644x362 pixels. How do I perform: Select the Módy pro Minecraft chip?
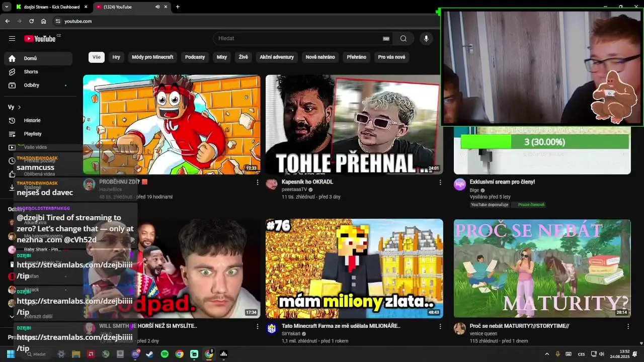(152, 57)
